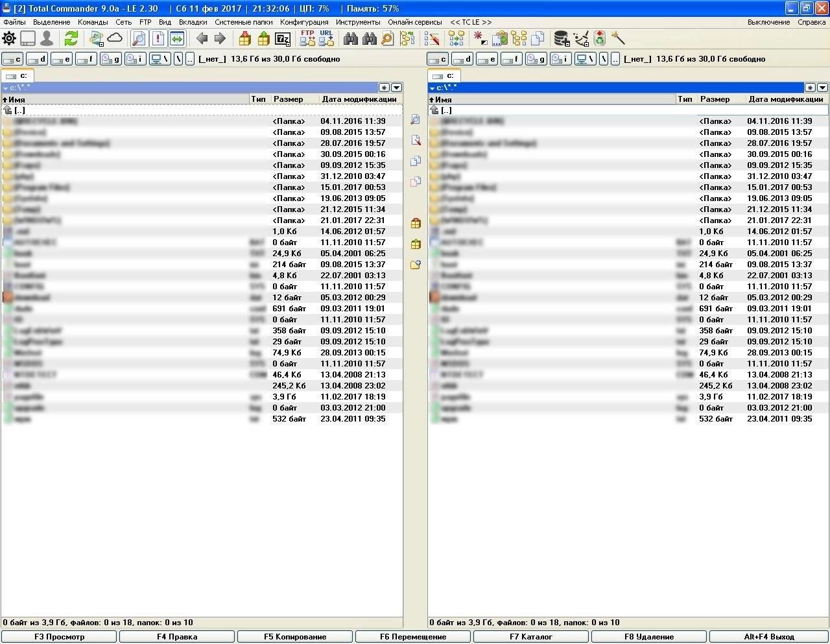Click clipboard paste folder icon
This screenshot has height=644, width=830.
click(x=500, y=38)
